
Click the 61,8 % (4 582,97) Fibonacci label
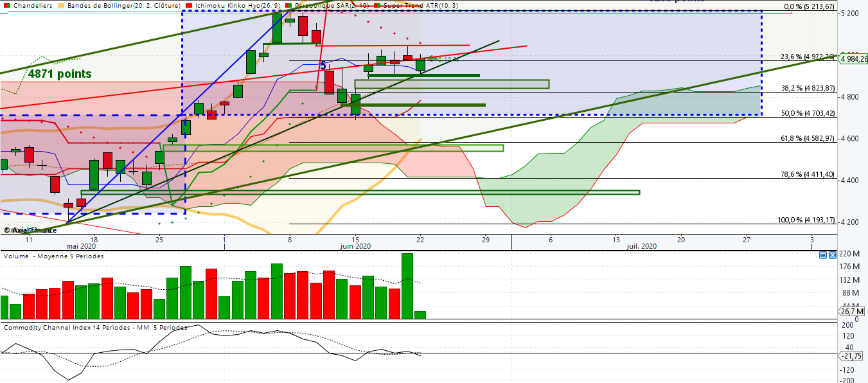click(808, 138)
